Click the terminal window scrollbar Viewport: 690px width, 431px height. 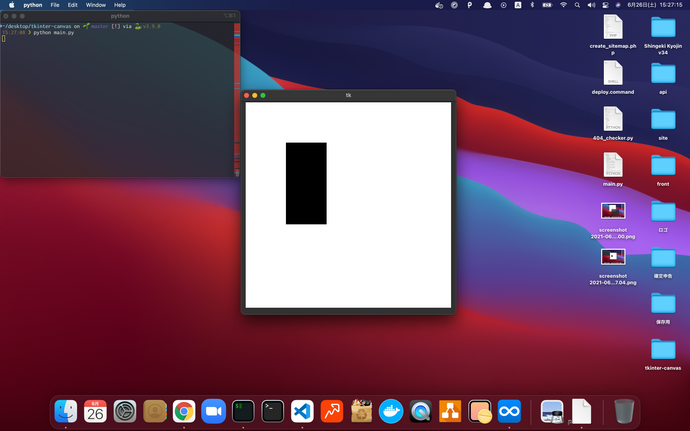(x=237, y=99)
